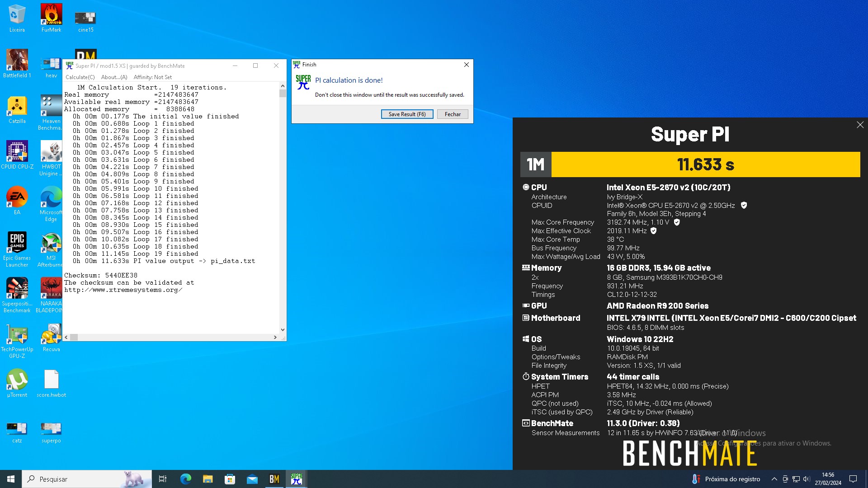Open the Calculate(C) menu in Super PI
The height and width of the screenshot is (488, 868).
pyautogui.click(x=80, y=77)
